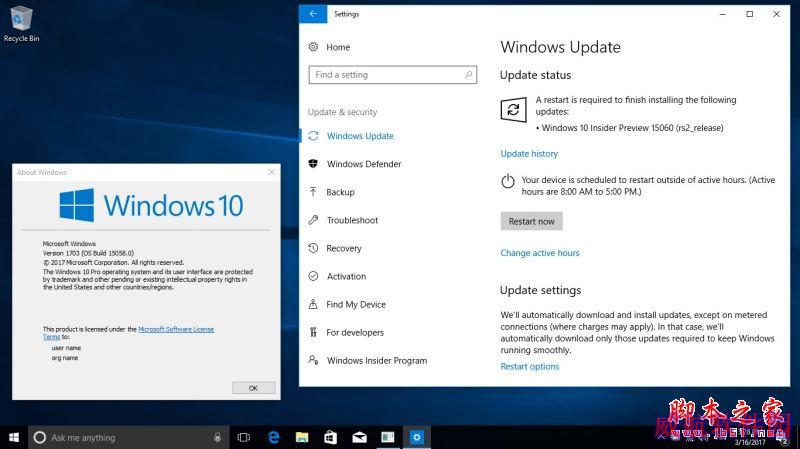
Task: Open the Update history link
Action: [x=529, y=154]
